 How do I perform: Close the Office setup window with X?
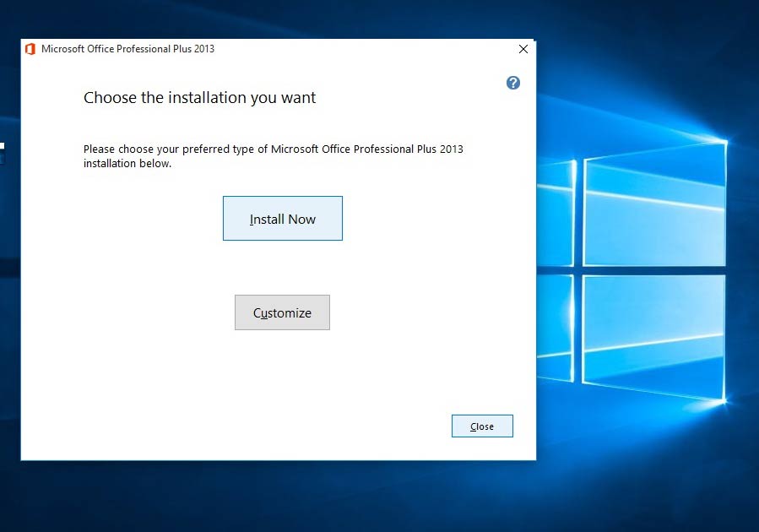pyautogui.click(x=523, y=49)
